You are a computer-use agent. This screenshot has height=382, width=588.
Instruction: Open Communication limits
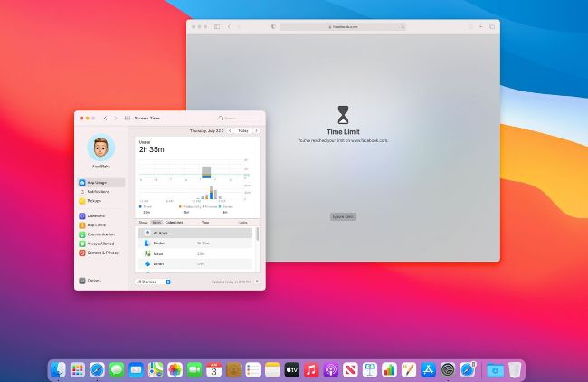pos(100,234)
